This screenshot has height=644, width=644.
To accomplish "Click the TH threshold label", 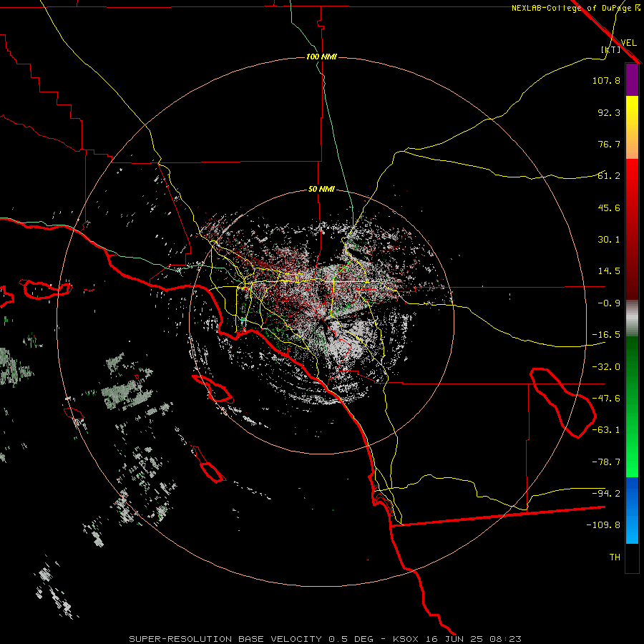I will click(x=615, y=557).
